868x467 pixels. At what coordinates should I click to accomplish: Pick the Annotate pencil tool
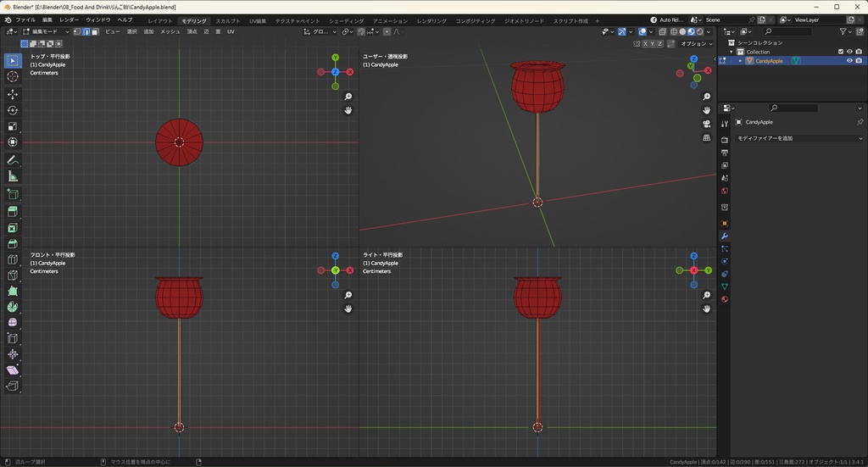point(13,159)
